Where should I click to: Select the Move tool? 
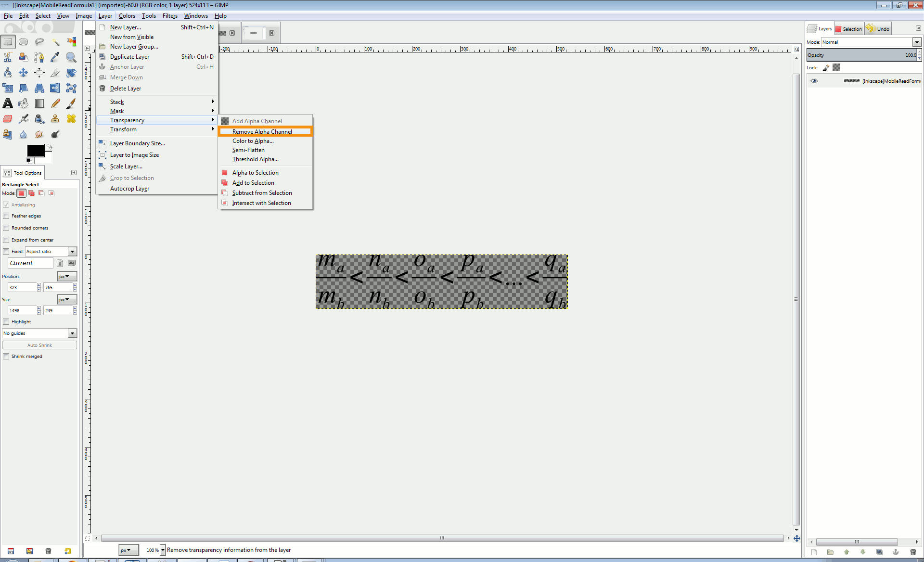pyautogui.click(x=24, y=73)
